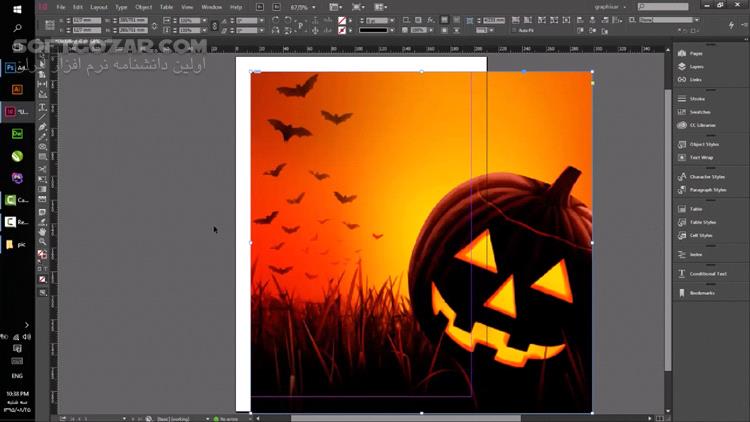Open the Edit menu
The height and width of the screenshot is (422, 750).
click(x=78, y=7)
